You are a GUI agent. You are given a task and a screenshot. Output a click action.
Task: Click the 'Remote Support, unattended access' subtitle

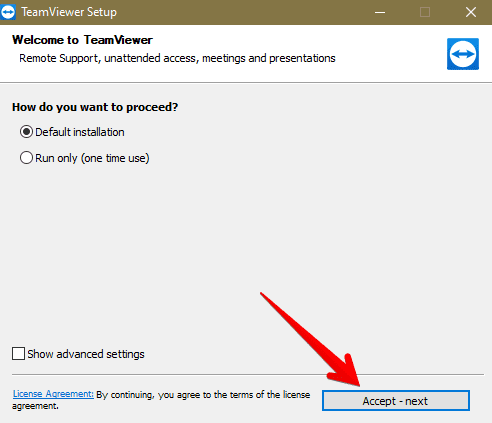tap(177, 58)
